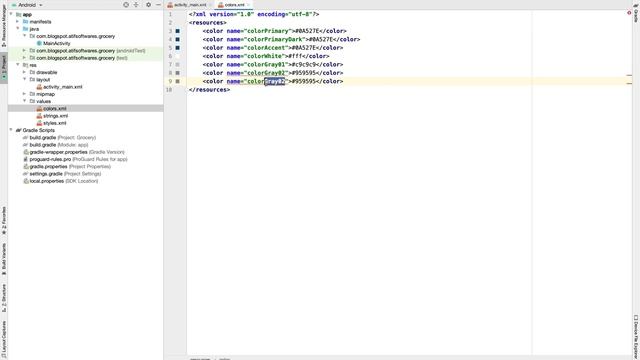This screenshot has width=640, height=360.
Task: Collapse the values folder
Action: (24, 101)
